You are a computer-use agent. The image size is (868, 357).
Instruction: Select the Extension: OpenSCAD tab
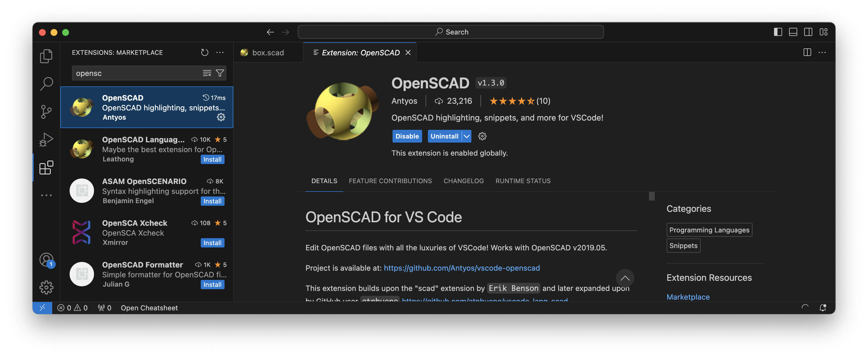pyautogui.click(x=359, y=52)
